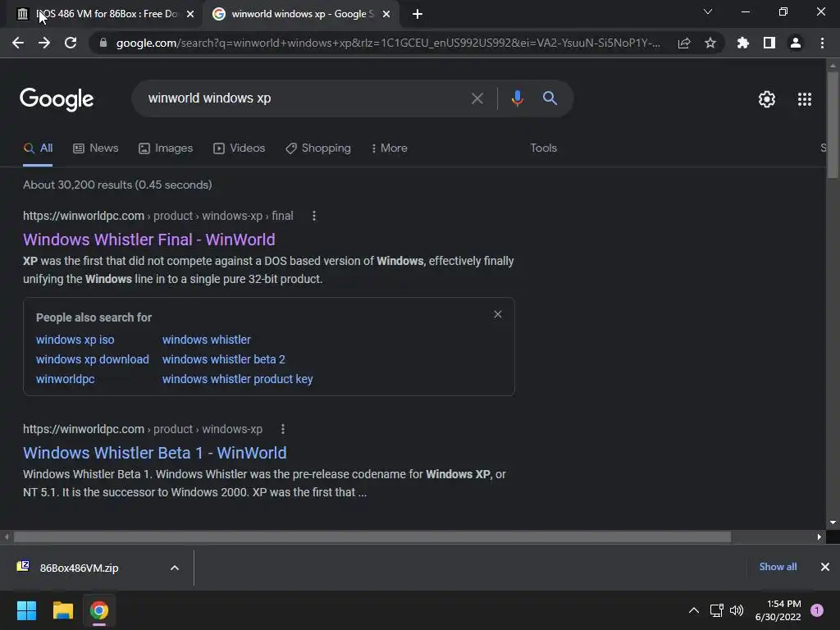
Task: Bookmark this page with the star icon
Action: click(x=710, y=43)
